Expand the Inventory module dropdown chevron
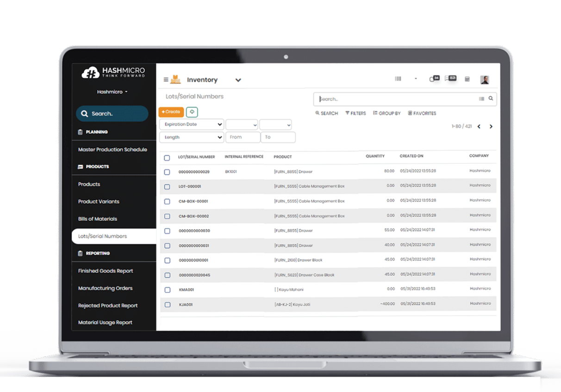The image size is (561, 392). coord(238,80)
